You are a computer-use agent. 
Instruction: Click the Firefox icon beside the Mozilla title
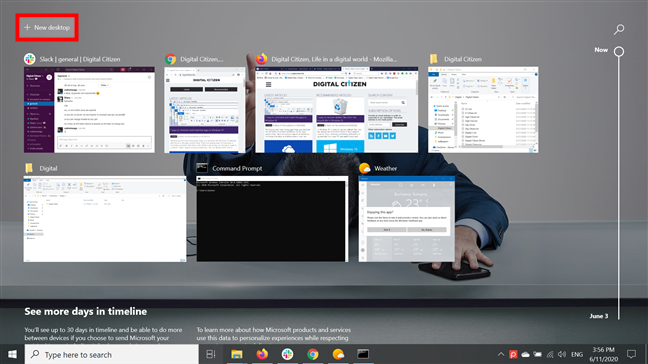[x=262, y=59]
